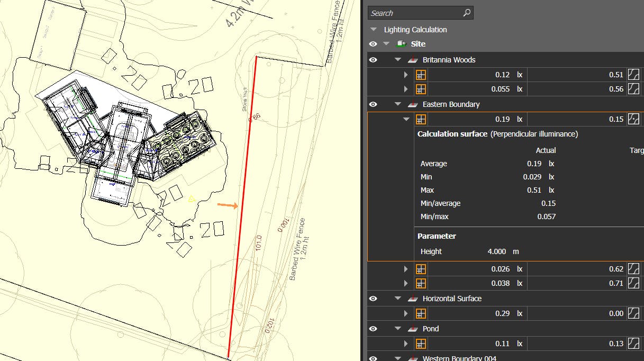The height and width of the screenshot is (361, 644).
Task: Hide Horizontal Surface with its eye icon
Action: pyautogui.click(x=373, y=299)
